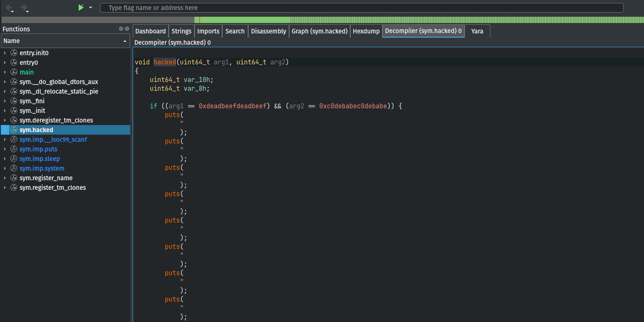Open the debug mode dropdown arrow
This screenshot has height=322, width=644.
90,8
